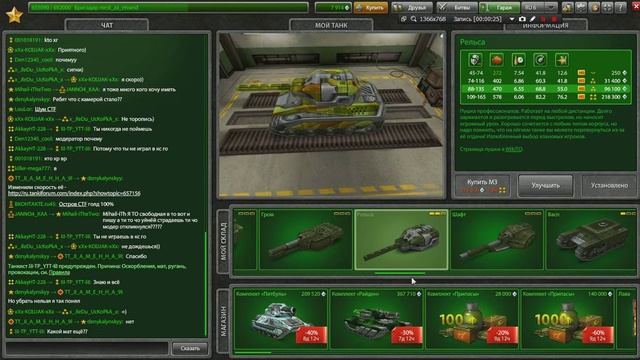Click the damage stat icon in Рельса table
The width and height of the screenshot is (640, 360).
coord(475,60)
